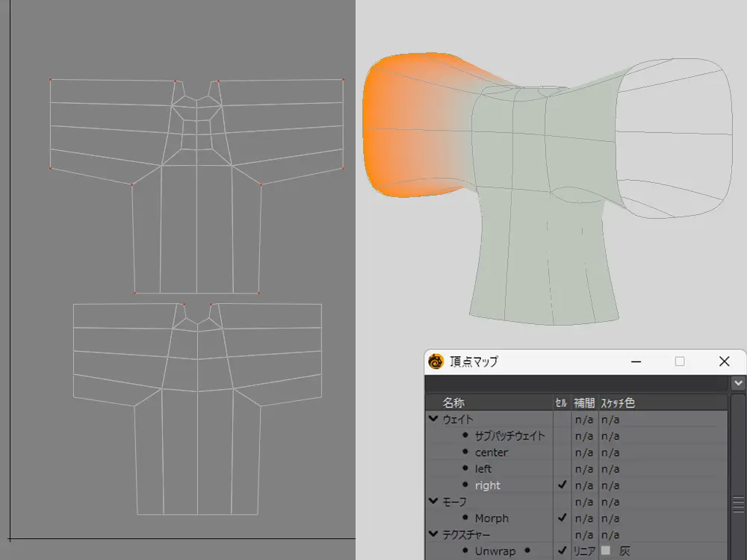Select the left weight map
Viewport: 747px width, 560px height.
tap(483, 469)
